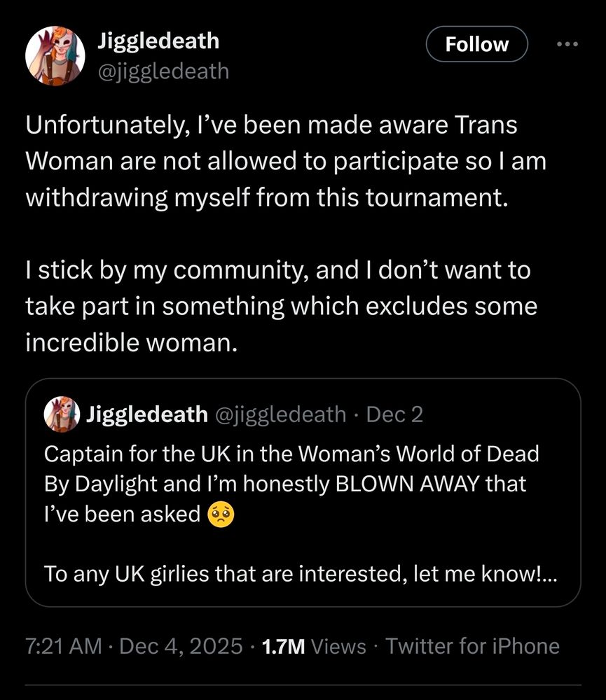This screenshot has width=606, height=700.
Task: Click the word "Views" in the tweet footer
Action: pyautogui.click(x=338, y=645)
